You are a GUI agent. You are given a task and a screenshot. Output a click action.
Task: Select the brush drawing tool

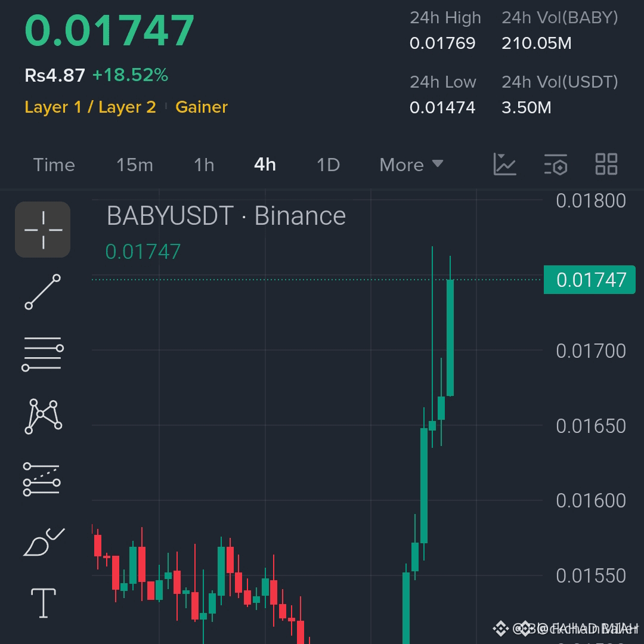(x=44, y=542)
